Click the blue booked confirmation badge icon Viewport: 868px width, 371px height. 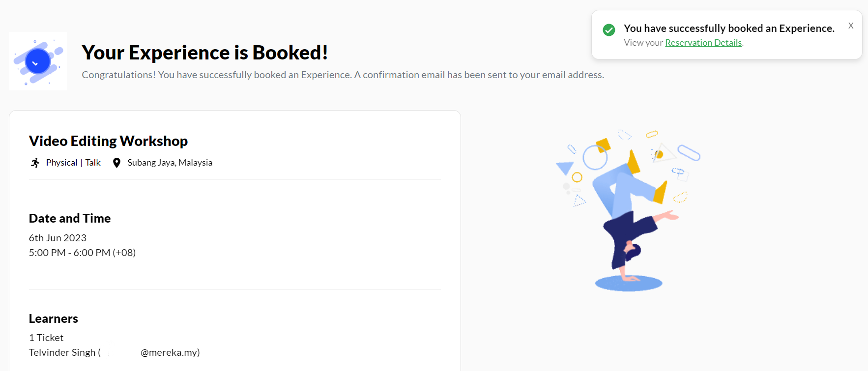(x=38, y=61)
